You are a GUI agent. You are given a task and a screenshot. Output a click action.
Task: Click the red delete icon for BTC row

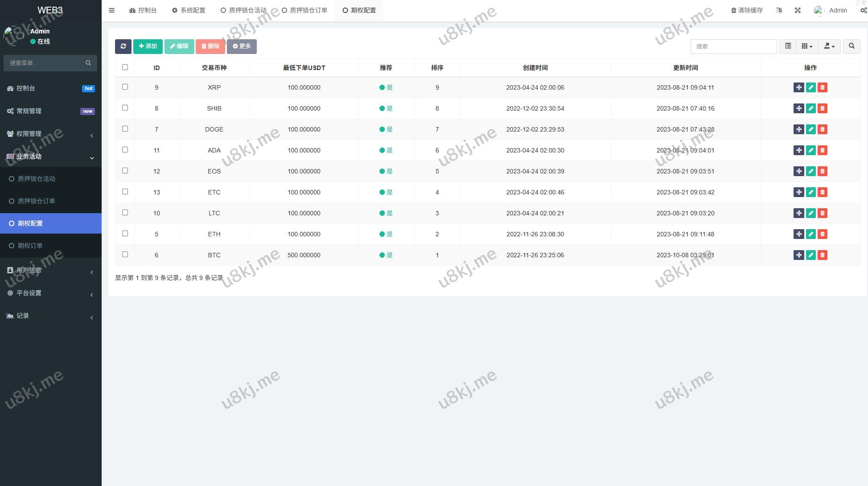tap(823, 255)
